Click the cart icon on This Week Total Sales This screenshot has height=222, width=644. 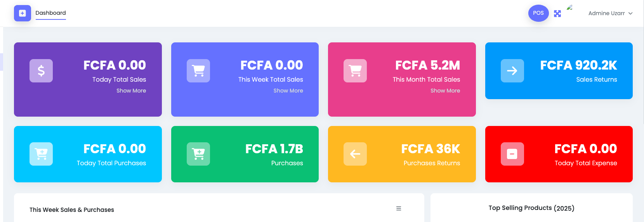(x=198, y=71)
